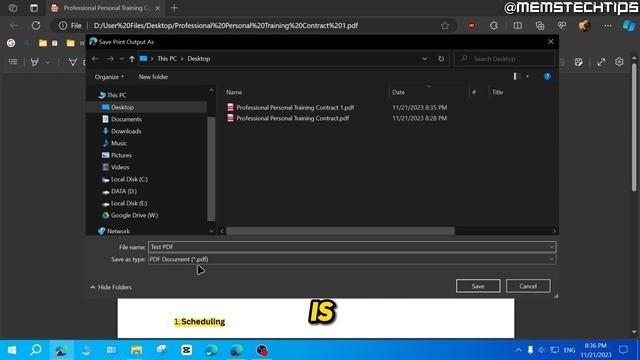Select Professional Personal Training Contract 1.pdf file
The height and width of the screenshot is (360, 640).
coord(291,107)
